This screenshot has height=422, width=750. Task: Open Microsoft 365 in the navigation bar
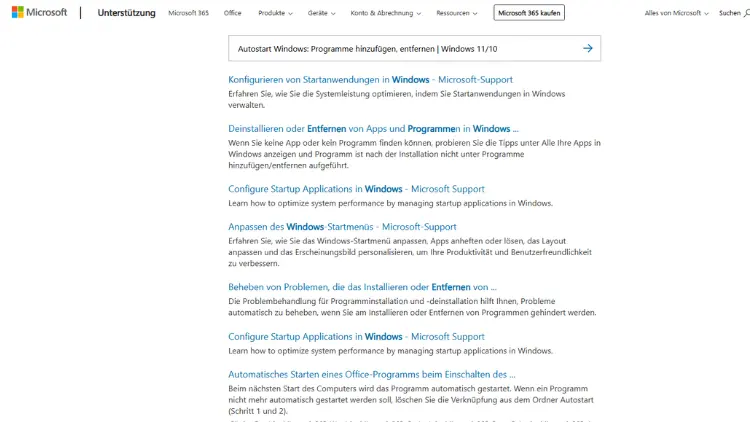pos(188,13)
